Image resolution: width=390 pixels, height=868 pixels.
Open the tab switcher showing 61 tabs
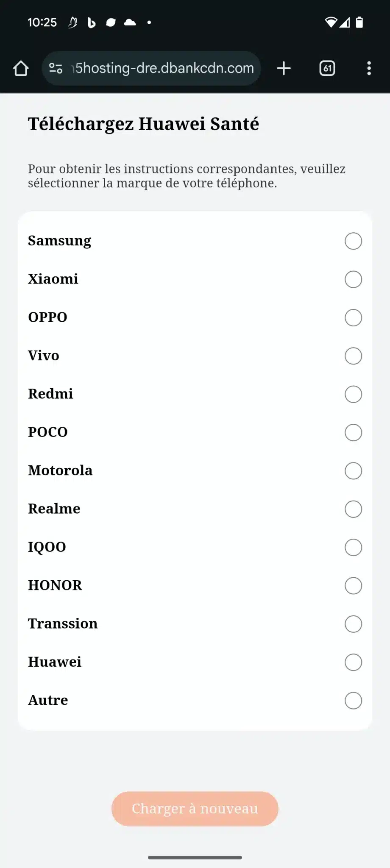click(327, 68)
